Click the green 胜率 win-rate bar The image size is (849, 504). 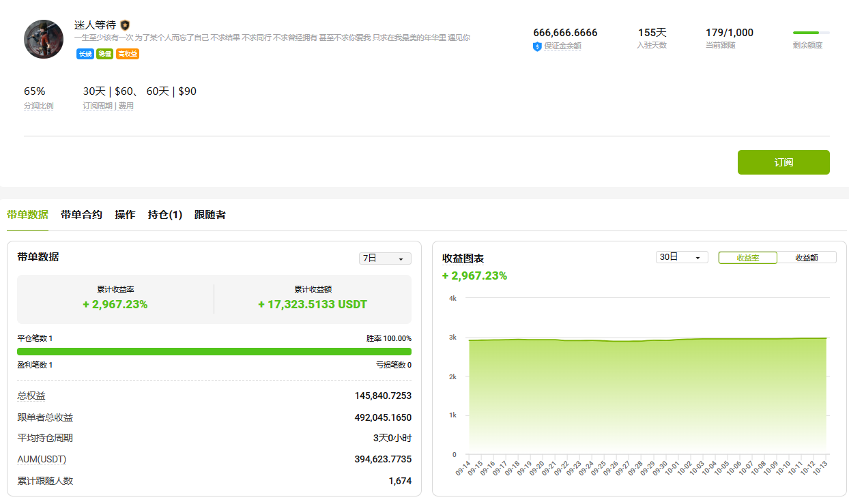coord(214,351)
